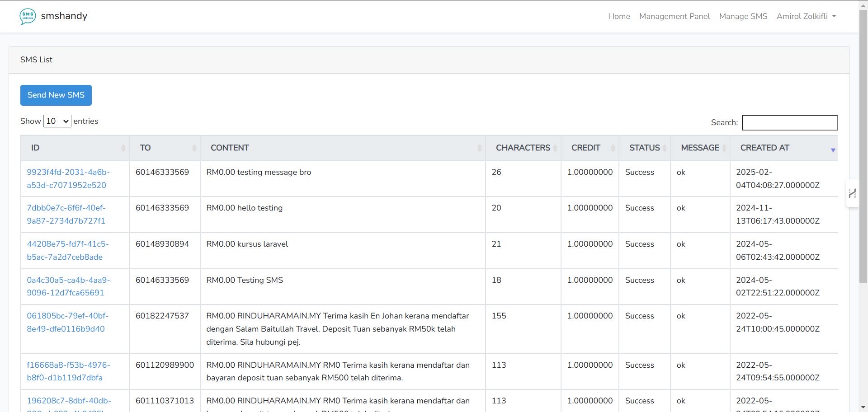Click the smshandy speech bubble logo
Viewport: 868px width, 412px height.
pos(28,16)
